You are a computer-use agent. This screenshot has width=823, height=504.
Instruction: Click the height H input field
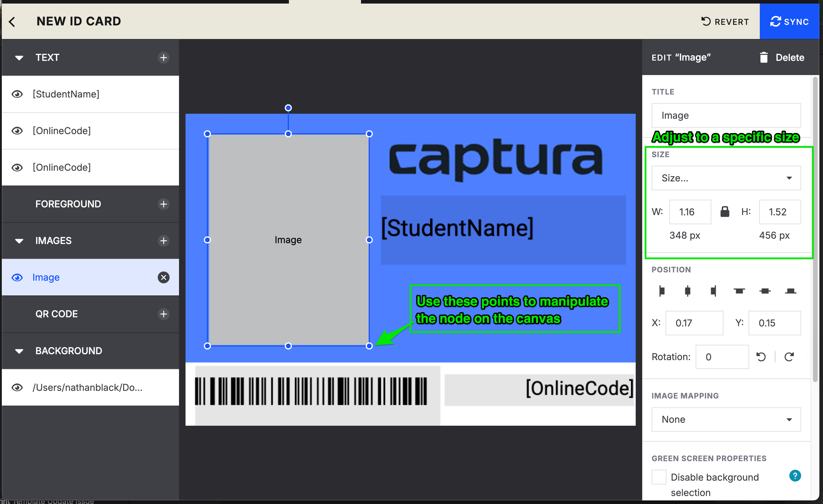(780, 212)
